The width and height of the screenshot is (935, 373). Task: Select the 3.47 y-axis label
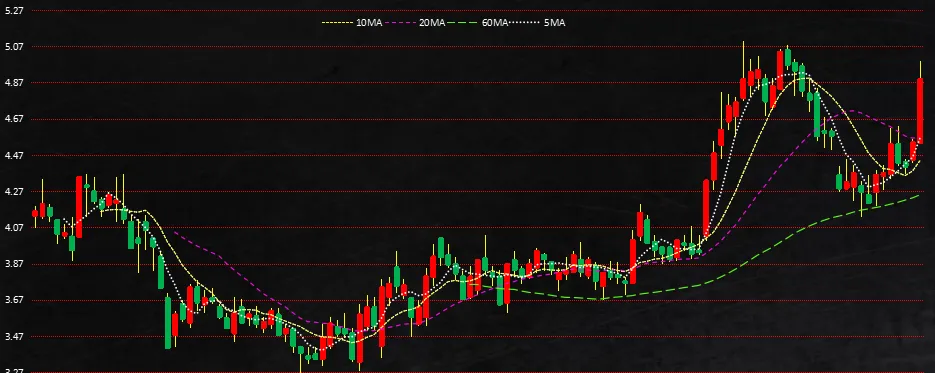[x=14, y=337]
